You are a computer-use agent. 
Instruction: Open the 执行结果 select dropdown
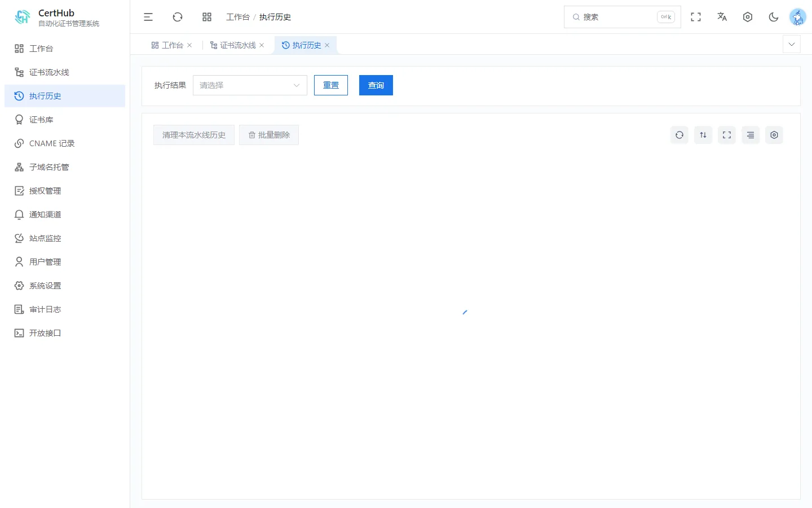[250, 85]
